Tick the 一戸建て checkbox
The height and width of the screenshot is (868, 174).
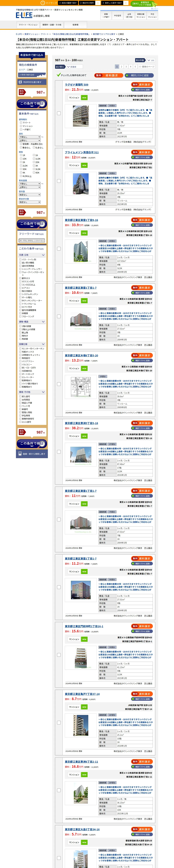point(21,129)
